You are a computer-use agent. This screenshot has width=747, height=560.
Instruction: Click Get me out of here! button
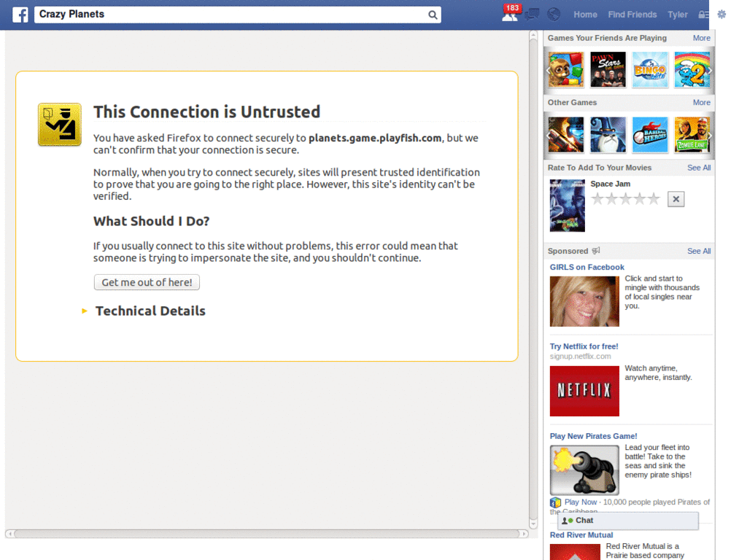click(147, 282)
